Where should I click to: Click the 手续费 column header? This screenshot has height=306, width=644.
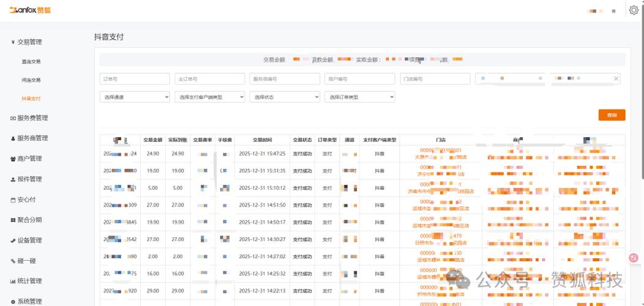coord(224,140)
